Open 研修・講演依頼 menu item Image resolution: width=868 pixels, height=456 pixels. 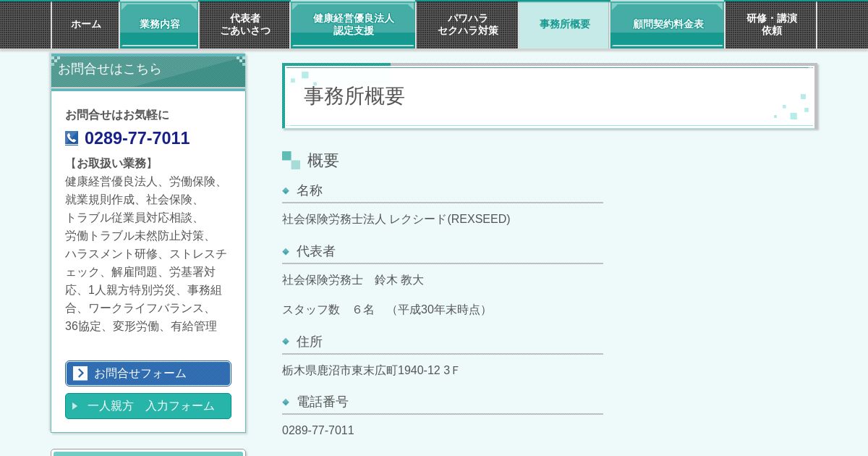[771, 25]
